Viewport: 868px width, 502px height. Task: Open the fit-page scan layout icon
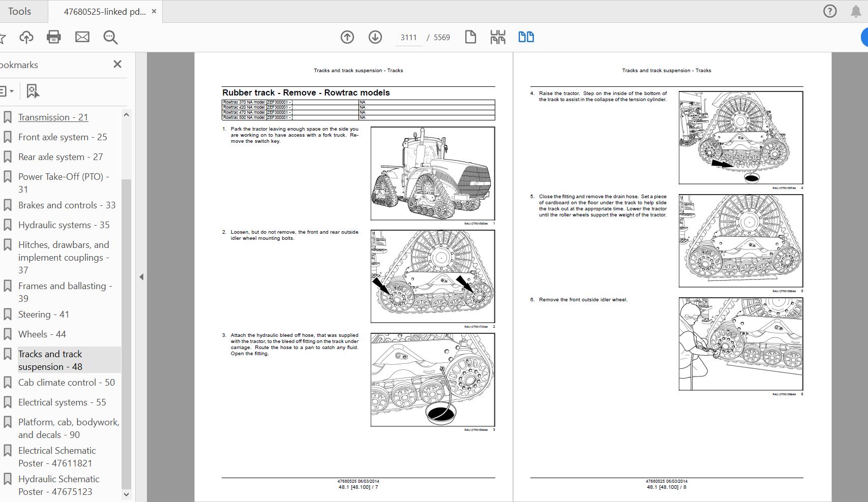coord(498,37)
